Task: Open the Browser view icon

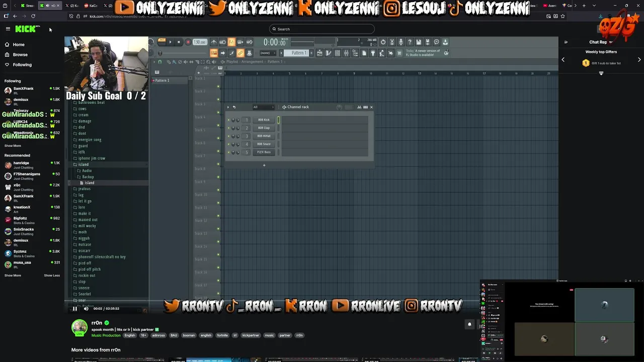Action: (355, 53)
